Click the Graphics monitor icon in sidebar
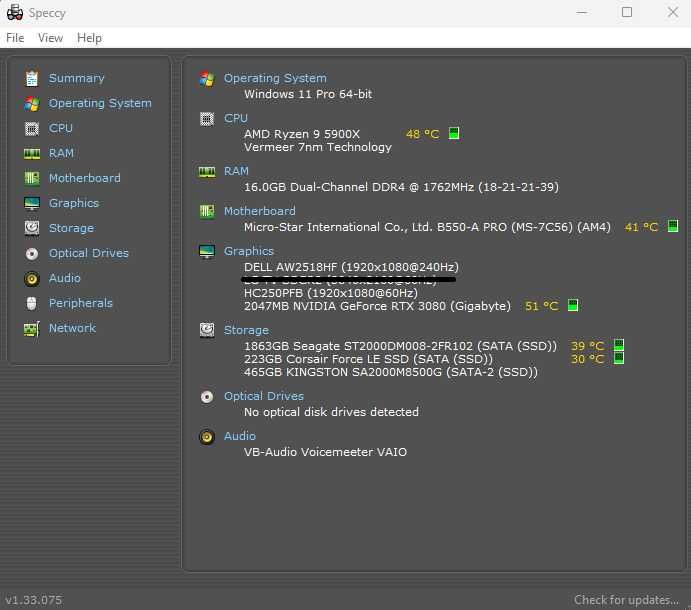This screenshot has height=610, width=691. (x=32, y=203)
